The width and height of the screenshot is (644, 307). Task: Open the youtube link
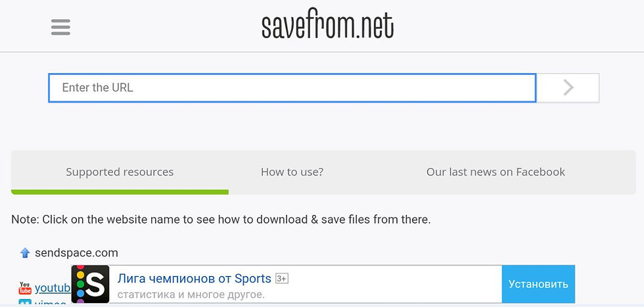[53, 288]
